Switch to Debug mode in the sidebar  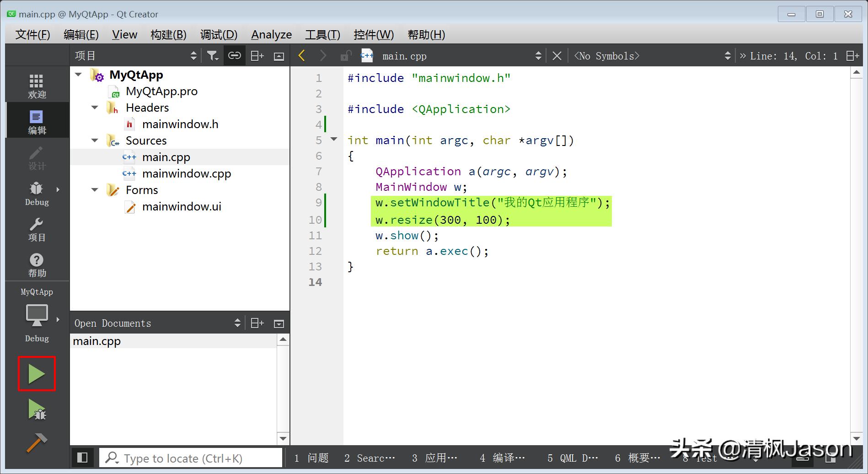pyautogui.click(x=37, y=194)
